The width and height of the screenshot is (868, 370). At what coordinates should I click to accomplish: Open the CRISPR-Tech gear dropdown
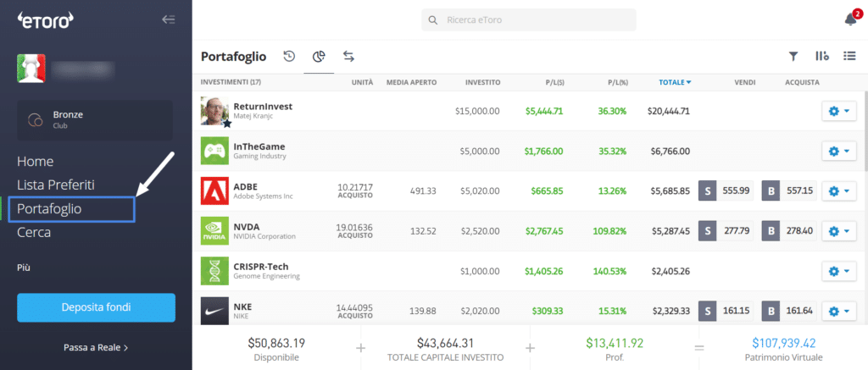click(x=839, y=271)
